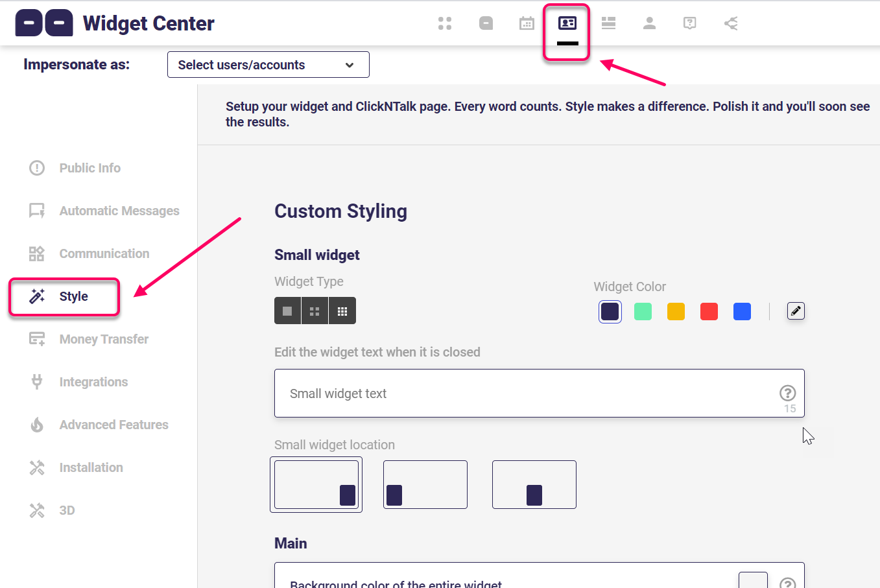Open the calendar icon in top navigation
This screenshot has height=588, width=880.
527,23
